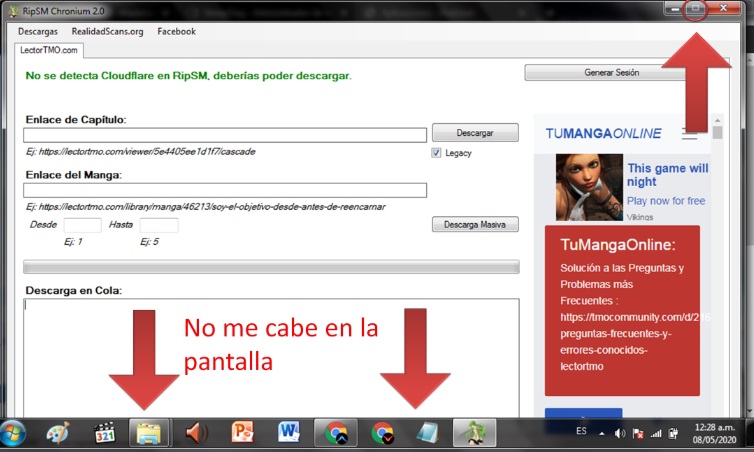Open the blue notepad taskbar icon
The width and height of the screenshot is (754, 452).
point(427,433)
